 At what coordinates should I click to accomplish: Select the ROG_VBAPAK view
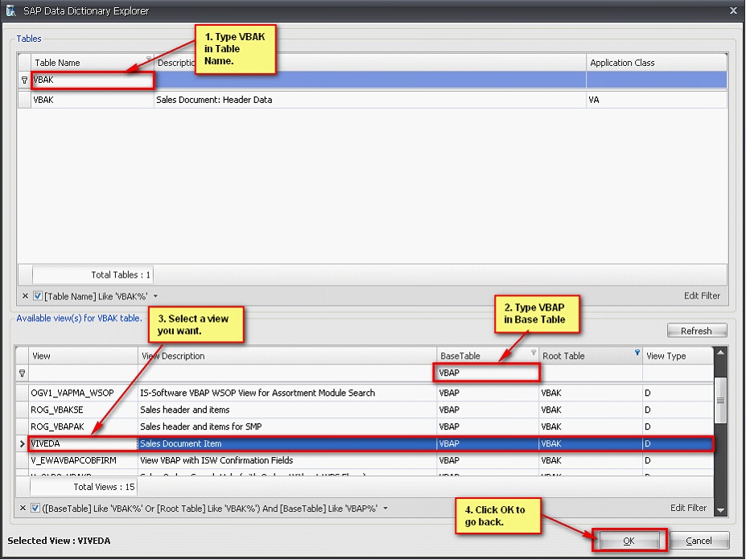point(83,426)
